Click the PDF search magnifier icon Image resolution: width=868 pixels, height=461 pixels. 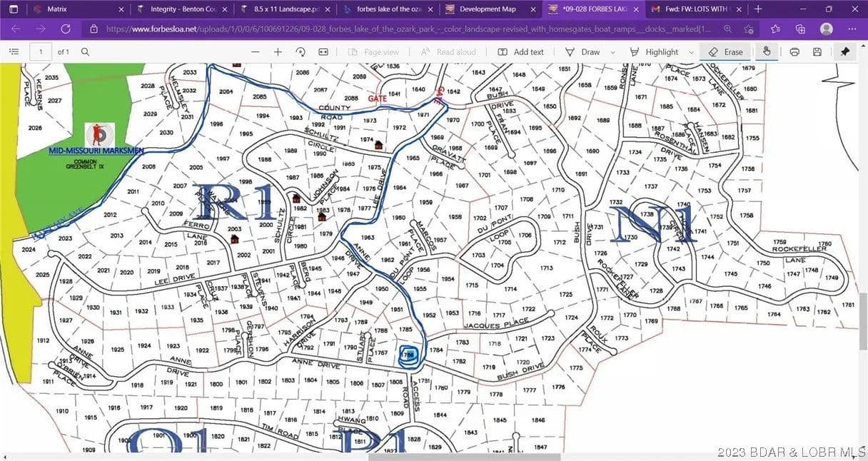click(x=86, y=52)
